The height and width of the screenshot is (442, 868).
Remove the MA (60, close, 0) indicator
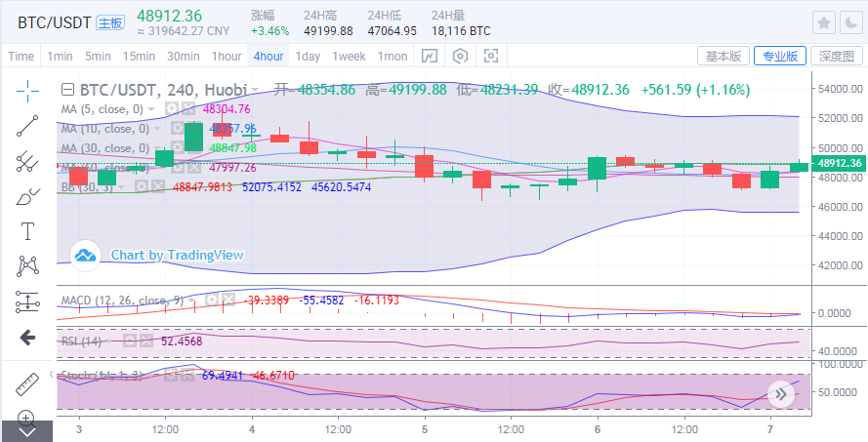pos(193,167)
